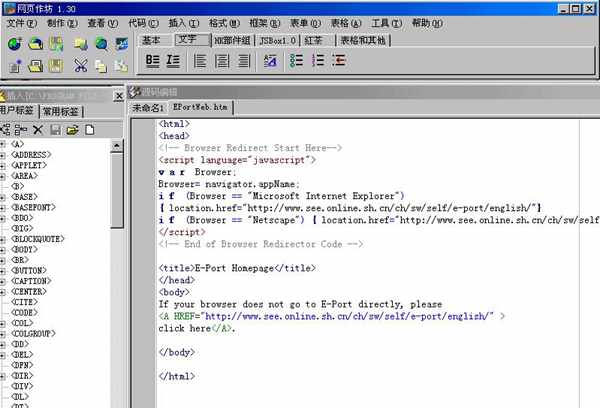Expand the <A> tag node
The image size is (600, 408).
coord(3,144)
